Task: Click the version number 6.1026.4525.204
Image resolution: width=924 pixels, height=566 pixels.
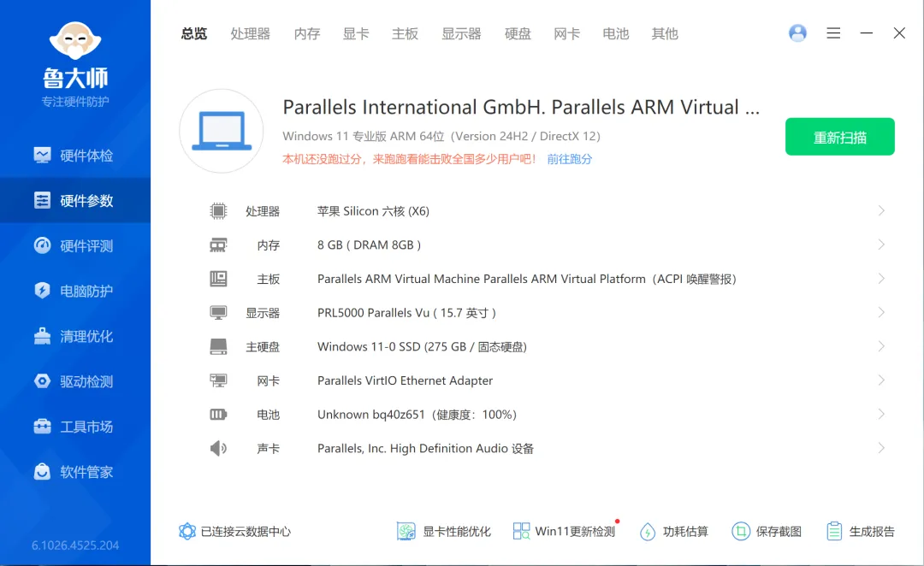Action: click(x=75, y=545)
